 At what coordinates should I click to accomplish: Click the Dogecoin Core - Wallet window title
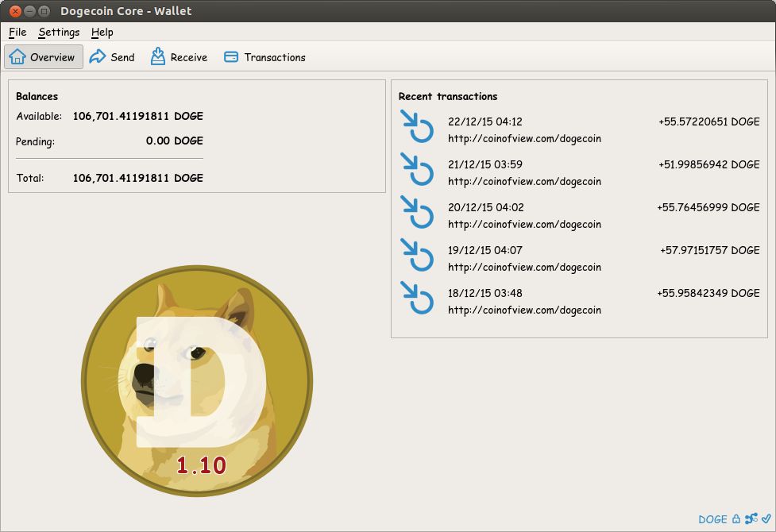point(125,11)
